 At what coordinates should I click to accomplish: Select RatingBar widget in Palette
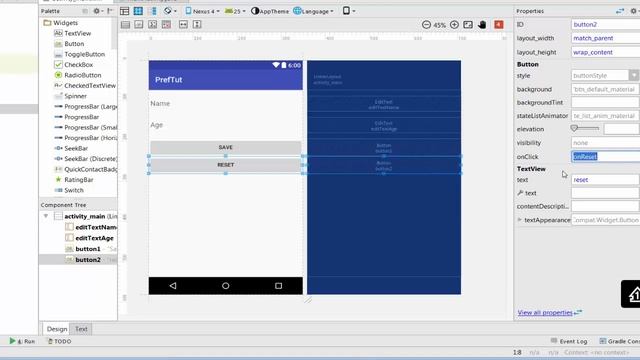point(74,180)
